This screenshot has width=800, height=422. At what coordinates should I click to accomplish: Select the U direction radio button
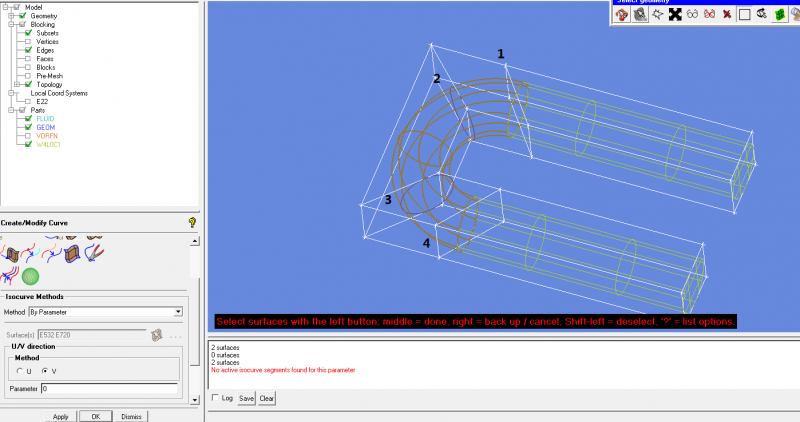[19, 371]
